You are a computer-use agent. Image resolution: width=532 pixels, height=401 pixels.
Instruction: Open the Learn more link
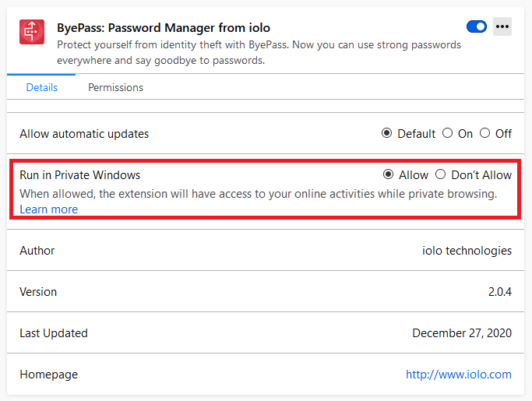click(x=49, y=209)
